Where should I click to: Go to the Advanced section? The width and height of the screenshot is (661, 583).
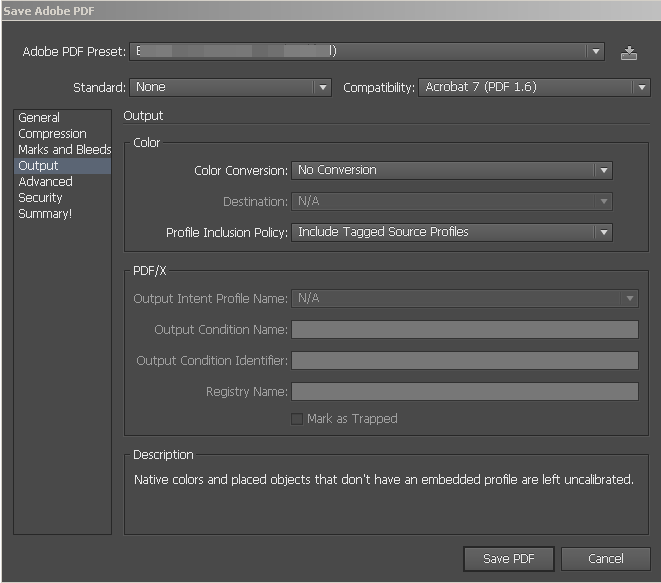pos(45,182)
